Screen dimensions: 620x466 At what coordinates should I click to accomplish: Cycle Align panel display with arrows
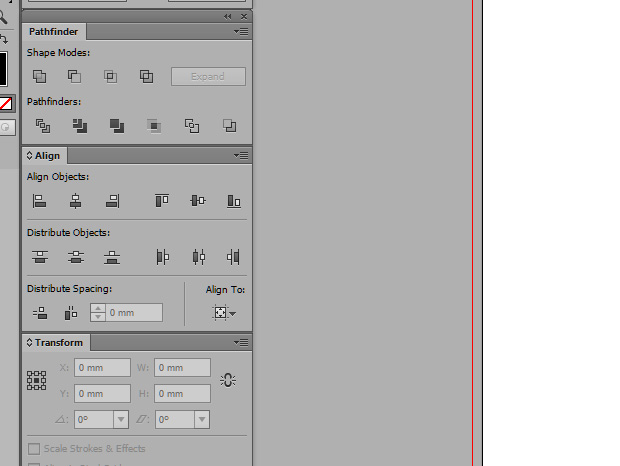pyautogui.click(x=29, y=156)
